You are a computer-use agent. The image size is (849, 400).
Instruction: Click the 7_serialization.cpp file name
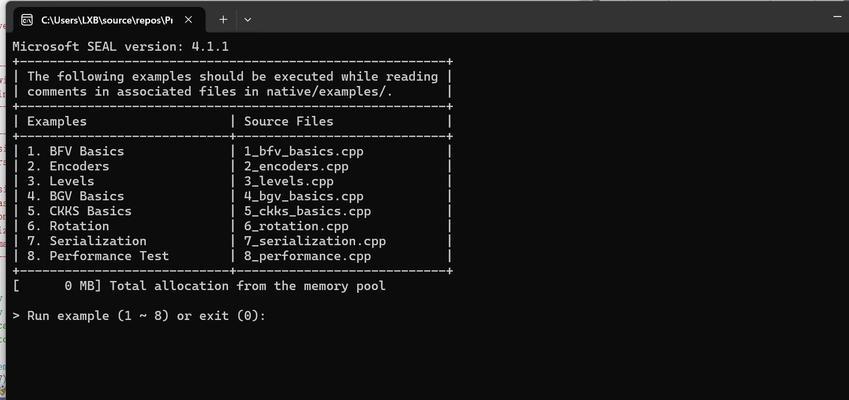[315, 241]
